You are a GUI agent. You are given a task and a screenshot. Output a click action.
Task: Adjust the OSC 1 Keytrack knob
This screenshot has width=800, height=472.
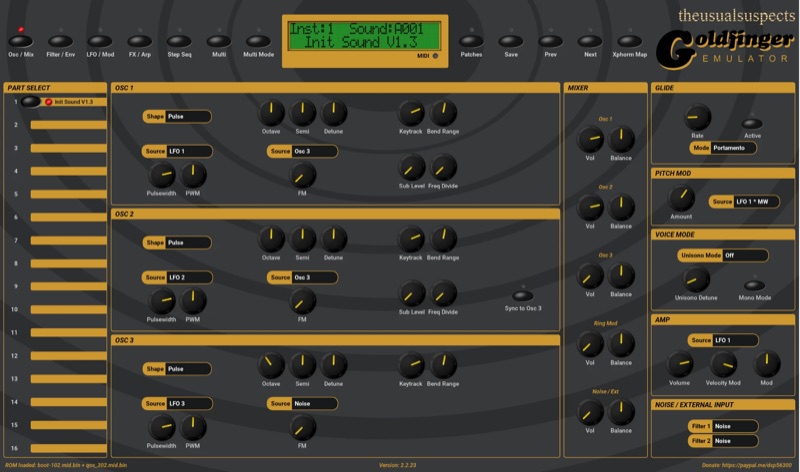[x=411, y=113]
